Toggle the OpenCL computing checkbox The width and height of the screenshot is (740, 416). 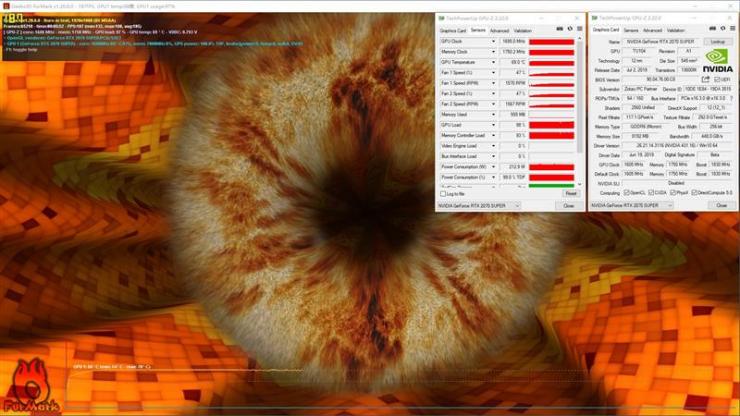click(627, 193)
